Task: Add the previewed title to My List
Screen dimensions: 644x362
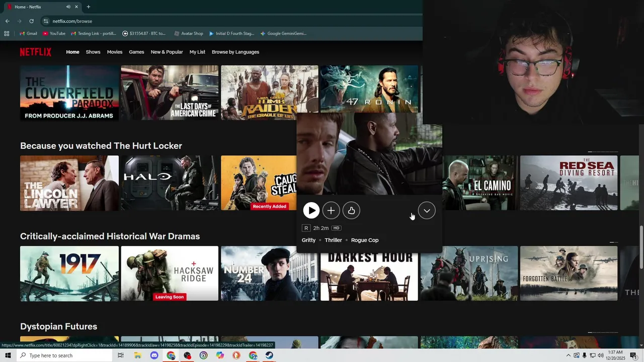Action: pyautogui.click(x=331, y=211)
